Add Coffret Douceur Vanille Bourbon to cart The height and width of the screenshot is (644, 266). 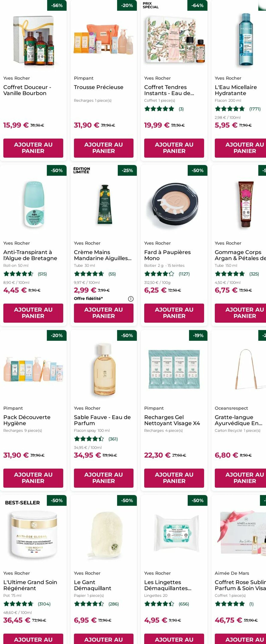tap(33, 148)
